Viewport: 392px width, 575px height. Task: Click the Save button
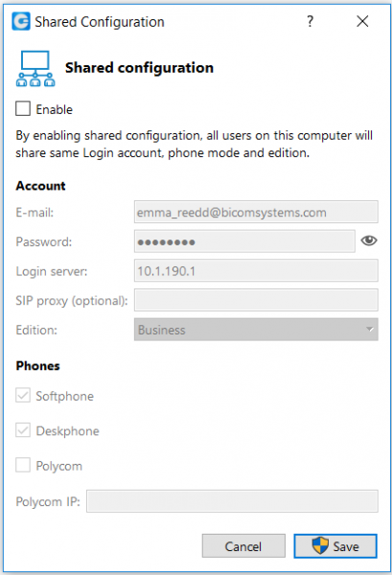[x=335, y=546]
